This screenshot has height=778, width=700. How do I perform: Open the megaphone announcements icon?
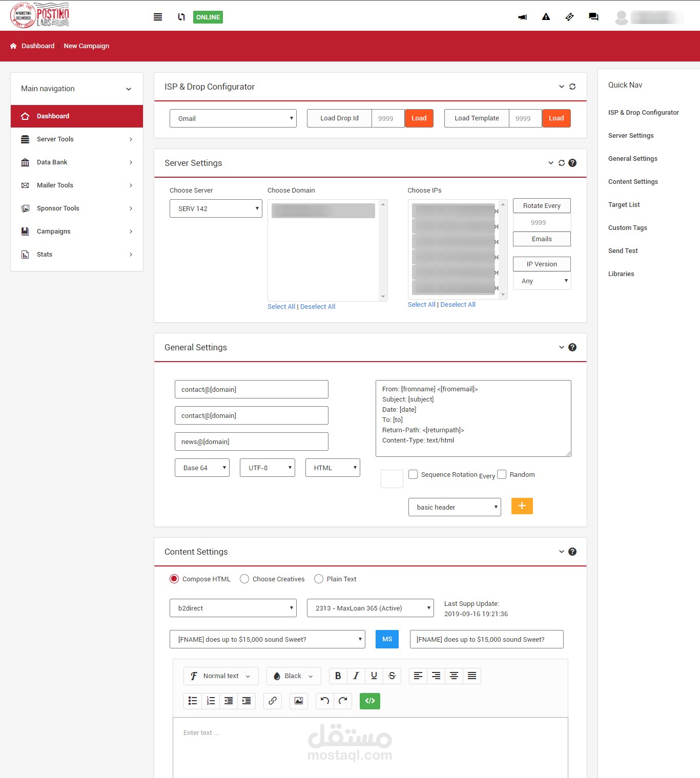522,17
